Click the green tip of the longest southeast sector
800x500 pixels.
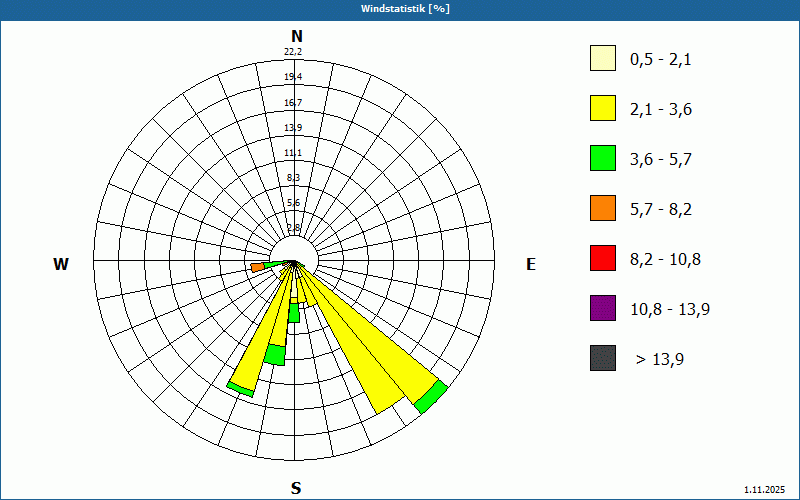[x=431, y=397]
